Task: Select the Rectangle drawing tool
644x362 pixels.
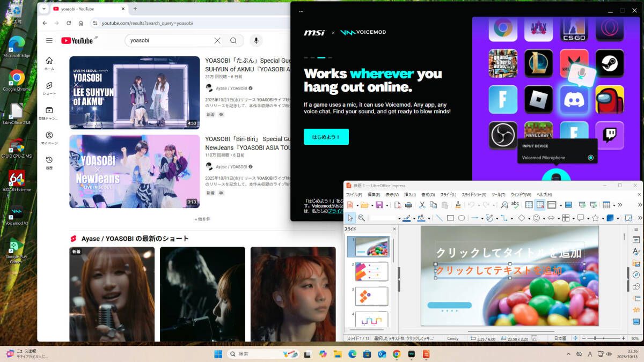Action: tap(450, 218)
